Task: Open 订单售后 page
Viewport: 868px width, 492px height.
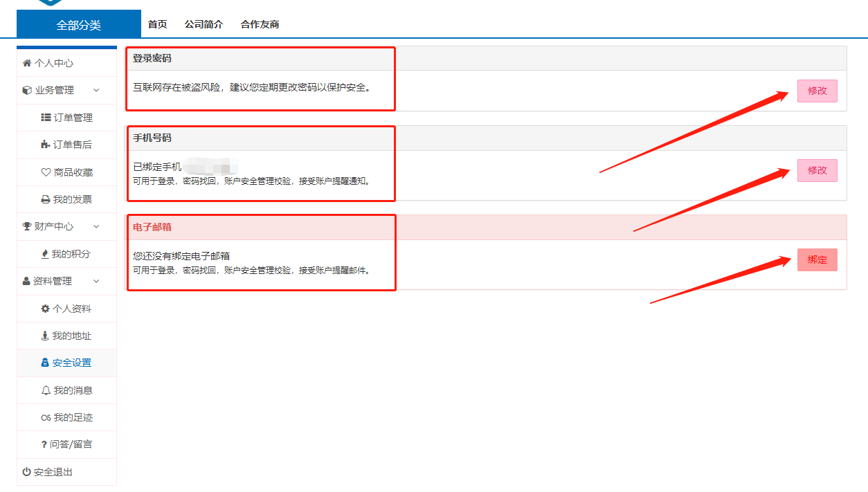Action: [x=66, y=145]
